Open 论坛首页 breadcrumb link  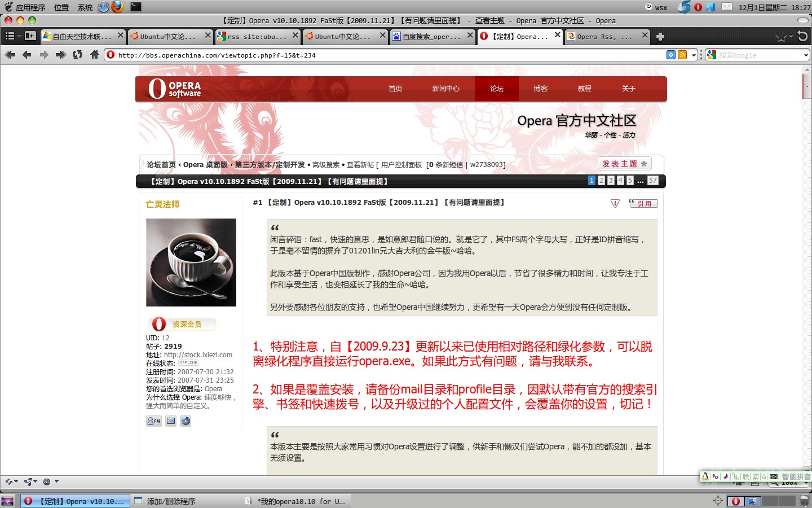(161, 165)
